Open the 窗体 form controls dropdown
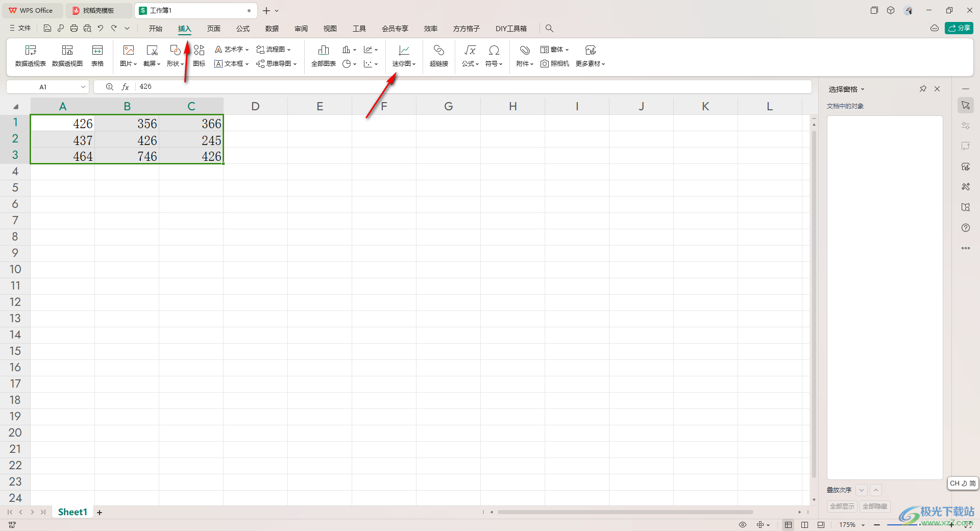980x531 pixels. pyautogui.click(x=555, y=50)
